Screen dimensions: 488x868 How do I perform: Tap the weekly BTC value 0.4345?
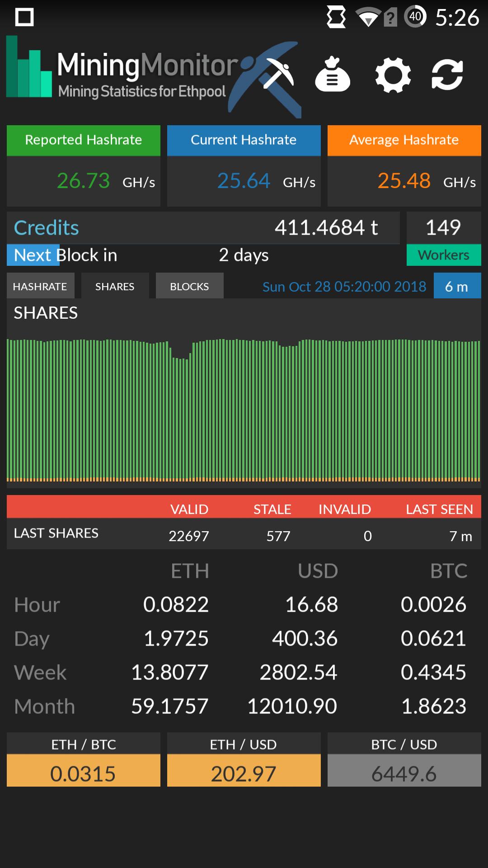pos(433,672)
